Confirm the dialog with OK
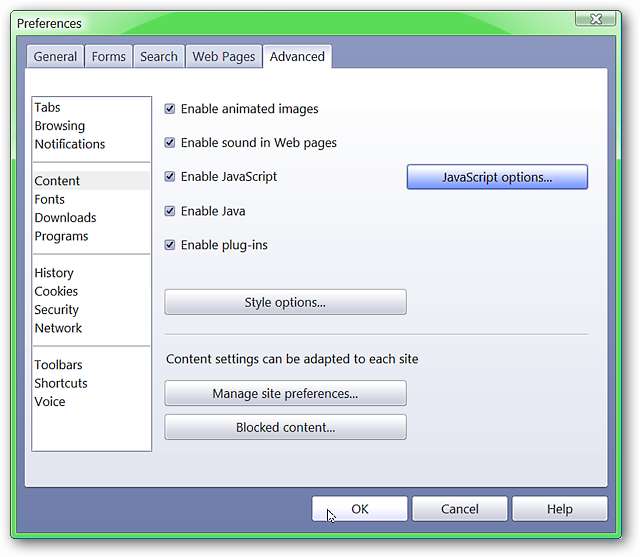Image resolution: width=640 pixels, height=557 pixels. pyautogui.click(x=359, y=509)
